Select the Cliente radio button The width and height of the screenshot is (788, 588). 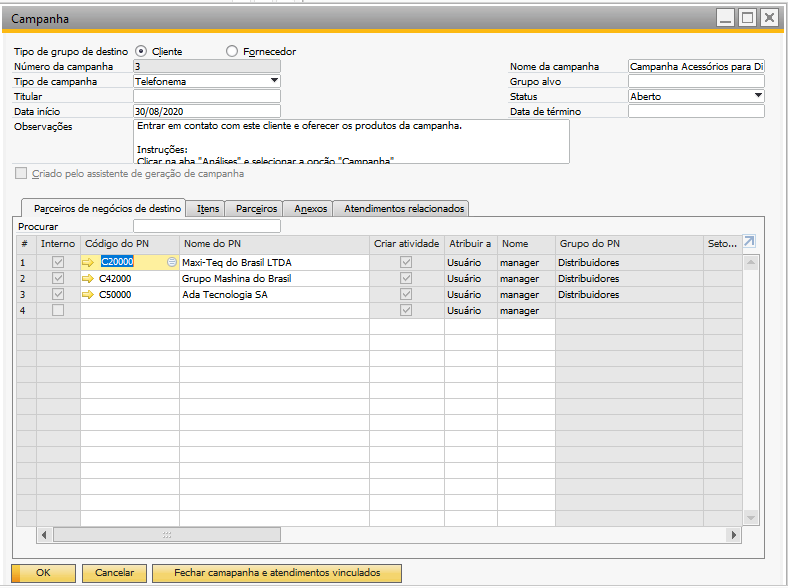pyautogui.click(x=141, y=51)
